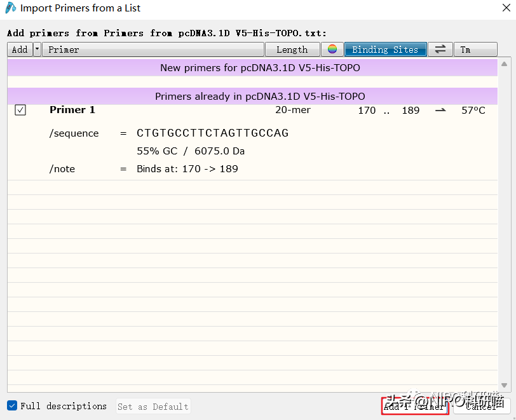The height and width of the screenshot is (420, 516).
Task: Click the scrollbar down arrow
Action: pyautogui.click(x=505, y=386)
